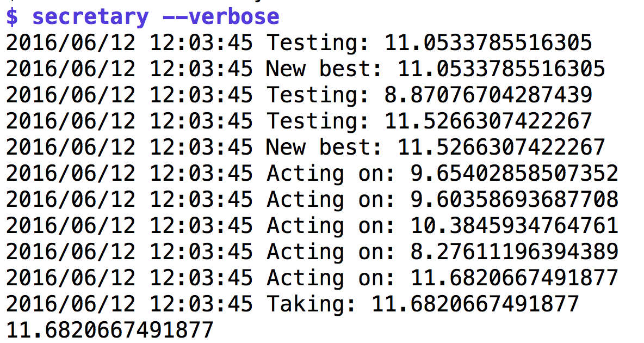Image resolution: width=644 pixels, height=343 pixels.
Task: Click the timestamp on the Taking line
Action: point(129,304)
